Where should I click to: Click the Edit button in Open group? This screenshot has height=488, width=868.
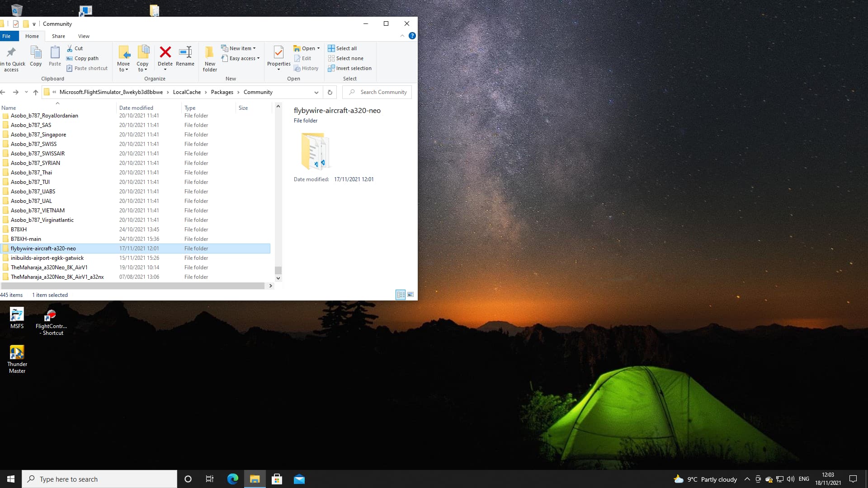302,58
